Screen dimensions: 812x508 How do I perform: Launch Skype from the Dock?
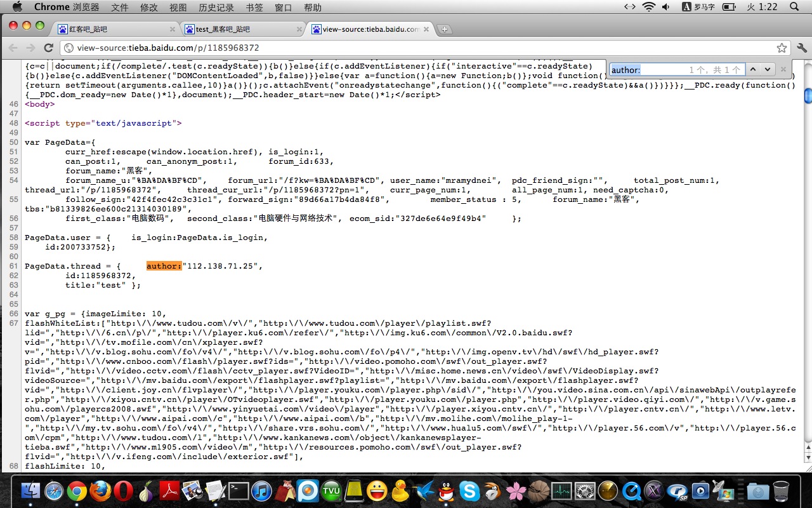coord(469,490)
